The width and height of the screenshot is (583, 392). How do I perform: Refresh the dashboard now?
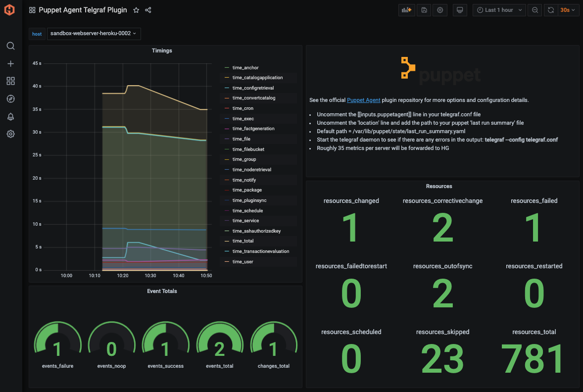pyautogui.click(x=551, y=10)
